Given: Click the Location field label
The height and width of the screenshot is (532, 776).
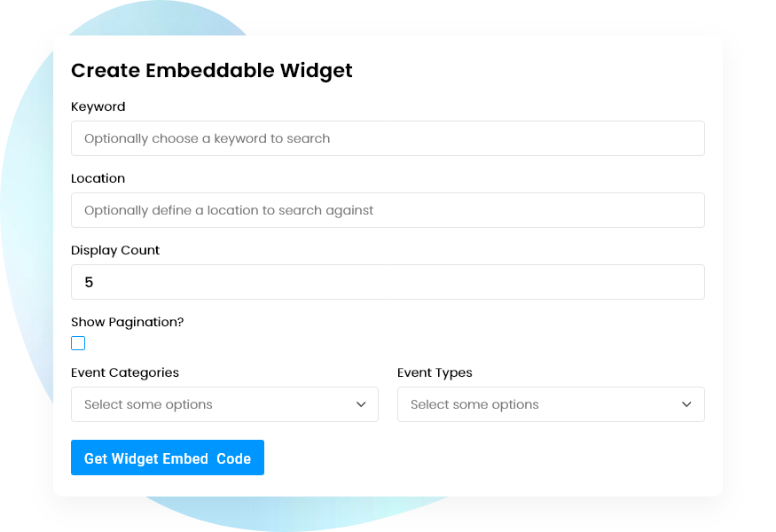Looking at the screenshot, I should [98, 178].
